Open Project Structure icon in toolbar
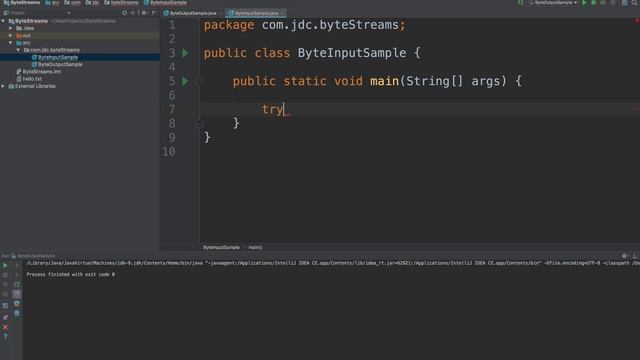 tap(624, 3)
